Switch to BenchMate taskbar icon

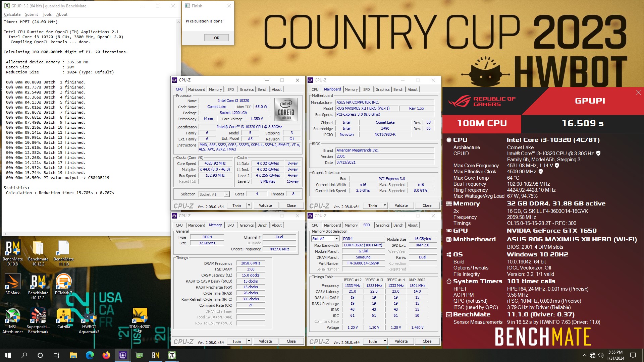coord(155,355)
